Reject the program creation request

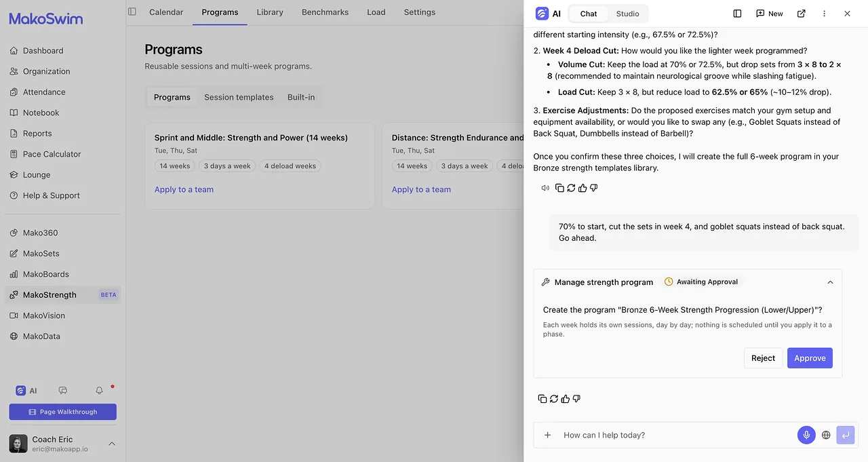click(x=763, y=358)
